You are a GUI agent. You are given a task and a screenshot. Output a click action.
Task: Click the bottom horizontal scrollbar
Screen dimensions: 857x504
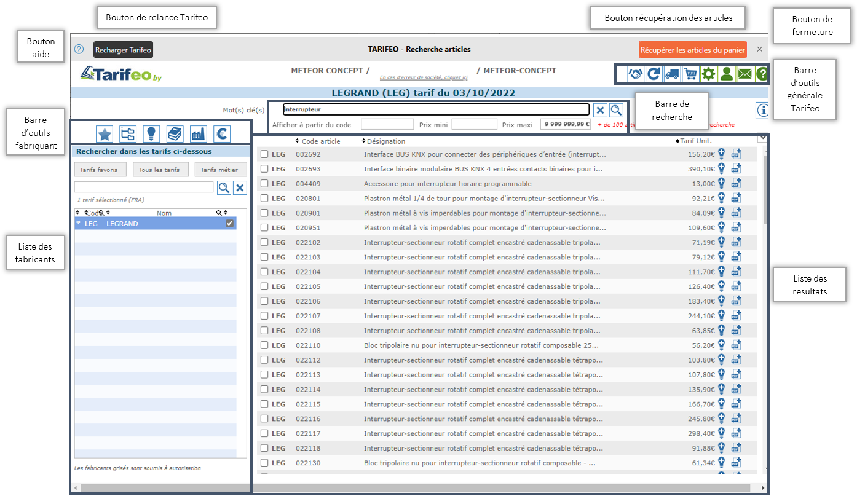415,488
